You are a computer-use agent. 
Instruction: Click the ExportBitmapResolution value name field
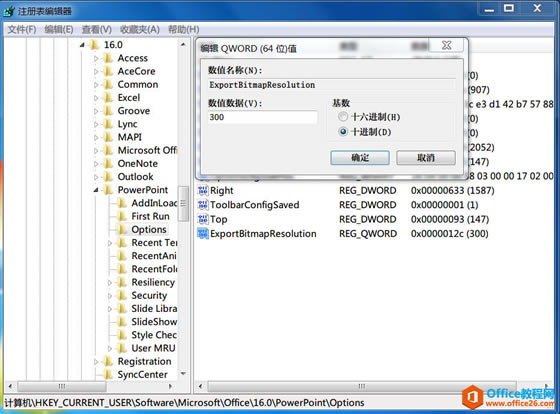pyautogui.click(x=332, y=85)
